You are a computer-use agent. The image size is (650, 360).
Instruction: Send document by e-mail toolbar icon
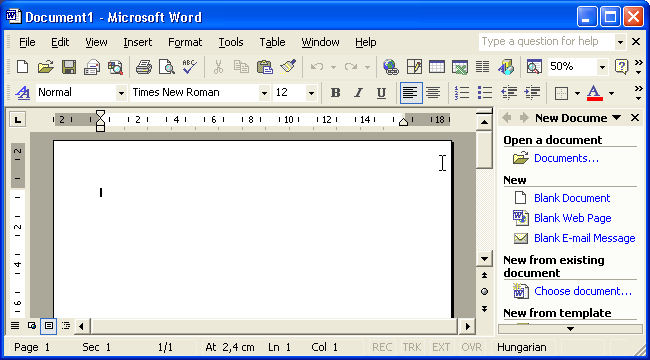pos(92,66)
